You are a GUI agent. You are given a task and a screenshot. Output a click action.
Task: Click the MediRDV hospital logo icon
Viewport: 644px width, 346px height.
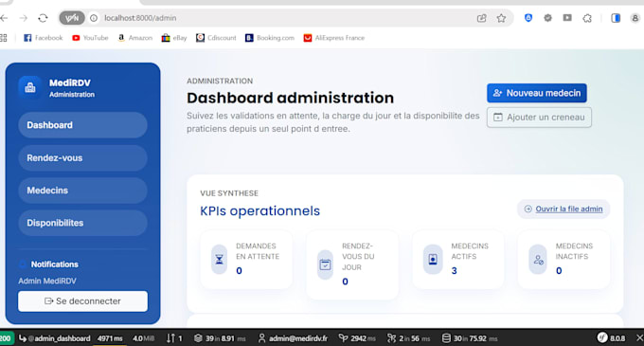30,87
